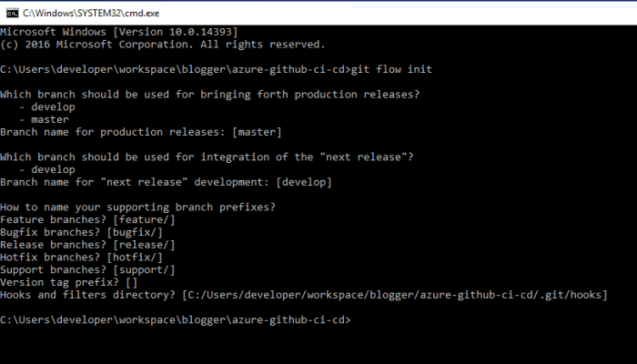
Task: Click the [develop] default branch value
Action: [302, 182]
